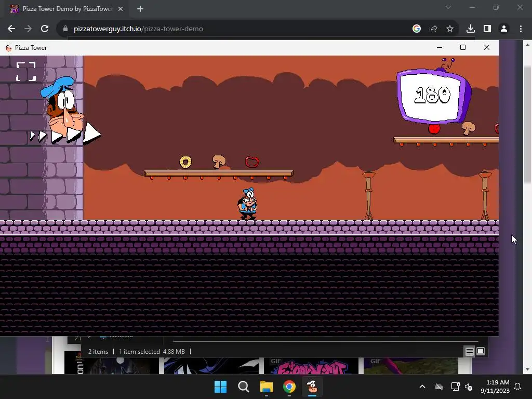Click the tomato slice under the TV
The width and height of the screenshot is (532, 399).
434,129
